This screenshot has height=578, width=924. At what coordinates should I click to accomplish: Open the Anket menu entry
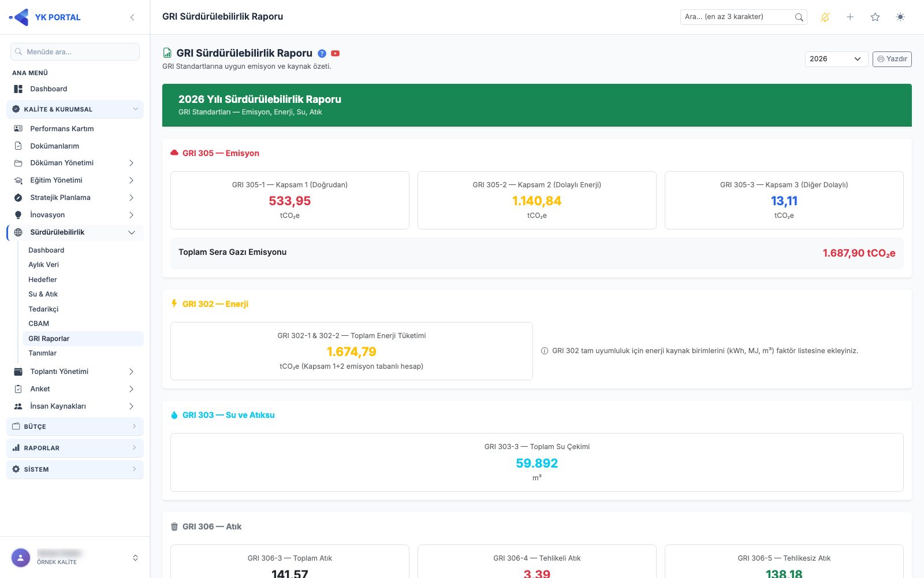pyautogui.click(x=75, y=389)
